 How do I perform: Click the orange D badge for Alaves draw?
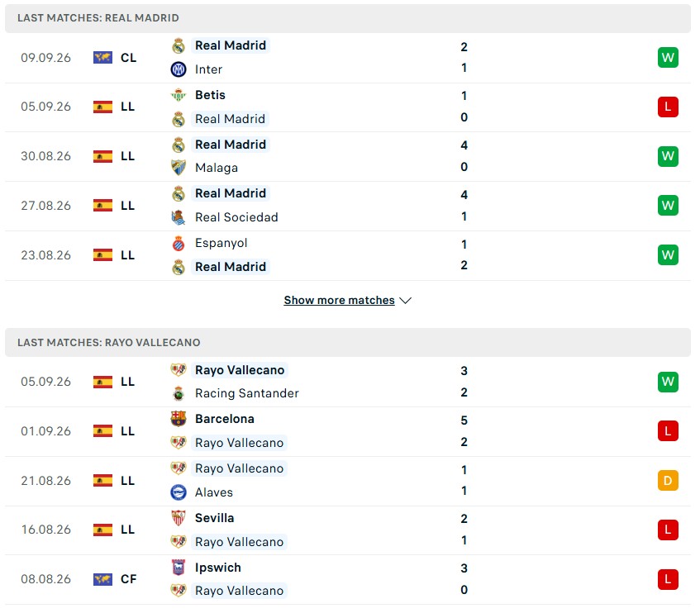668,481
